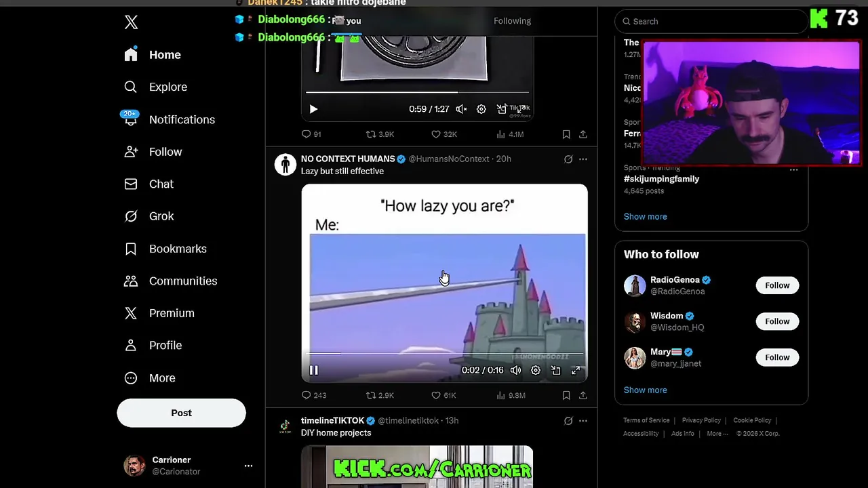This screenshot has width=868, height=488.
Task: Show more Who to follow suggestions
Action: pos(646,390)
